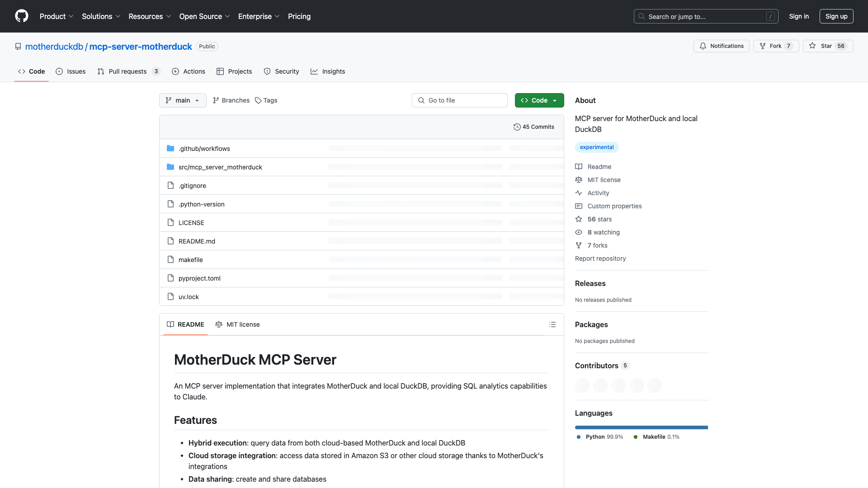Open the README outline menu

(552, 324)
